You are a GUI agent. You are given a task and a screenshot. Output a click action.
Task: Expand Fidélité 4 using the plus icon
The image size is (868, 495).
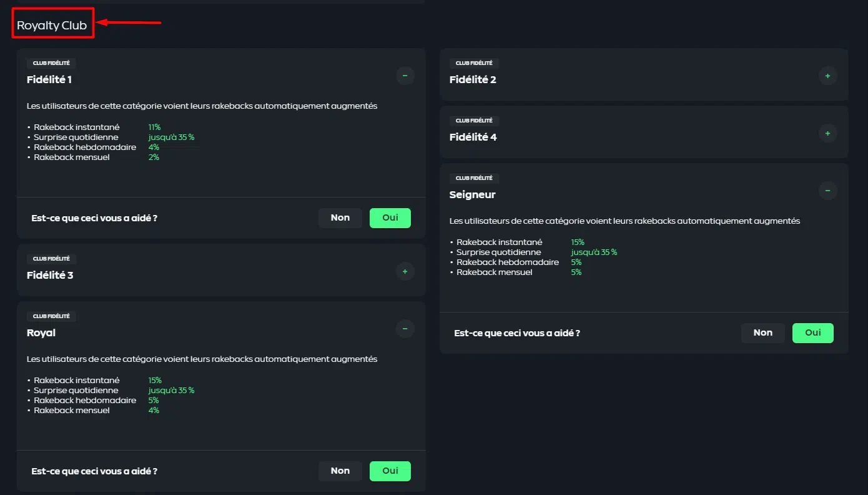[827, 133]
